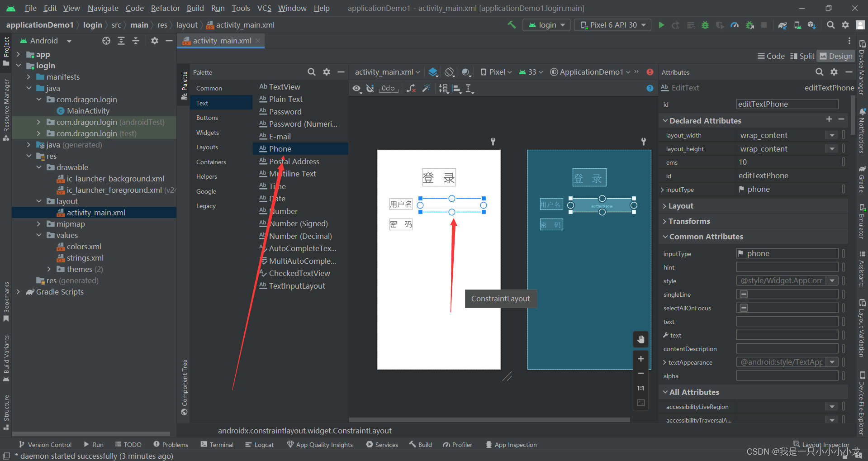
Task: Open the login run configuration dropdown
Action: [547, 25]
